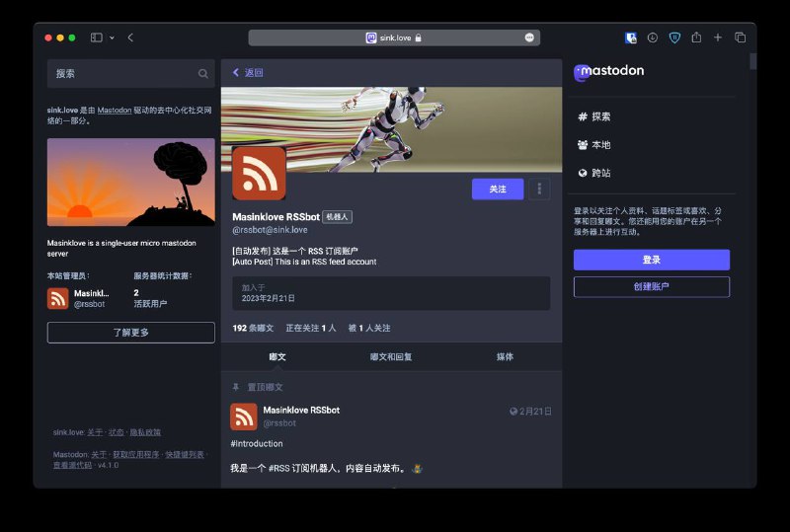Toggle the Safari sidebar

click(97, 38)
